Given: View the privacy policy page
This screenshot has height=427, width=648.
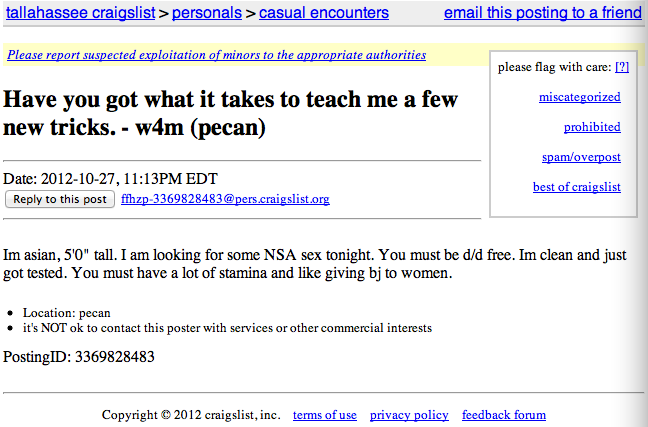Looking at the screenshot, I should click(409, 415).
